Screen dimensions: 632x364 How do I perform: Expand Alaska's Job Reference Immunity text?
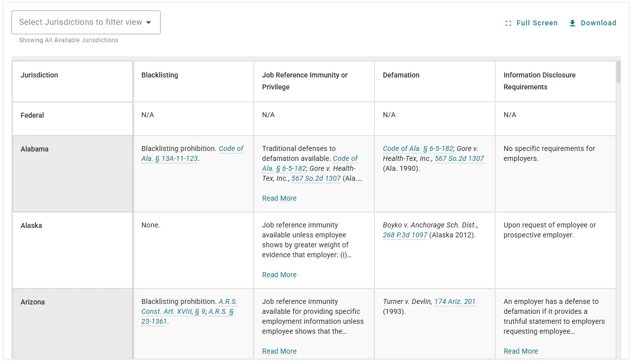(279, 274)
